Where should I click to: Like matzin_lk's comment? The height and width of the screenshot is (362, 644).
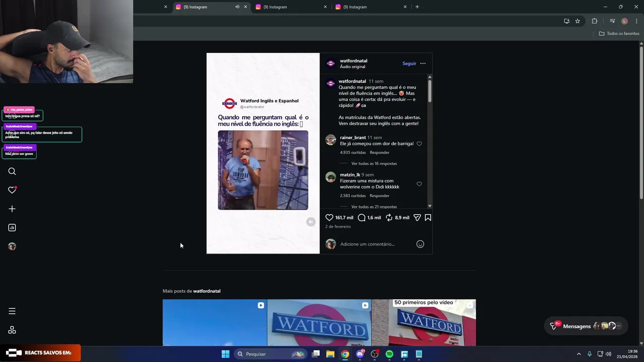(419, 184)
